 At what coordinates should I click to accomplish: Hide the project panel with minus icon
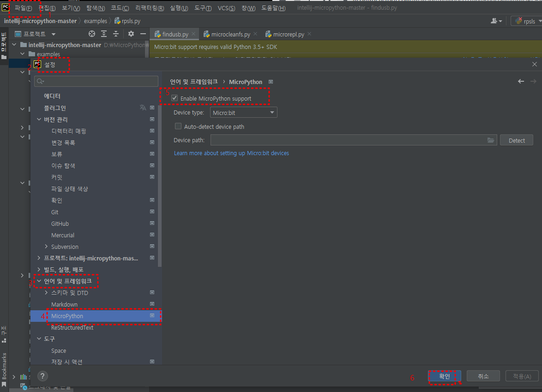click(x=143, y=34)
